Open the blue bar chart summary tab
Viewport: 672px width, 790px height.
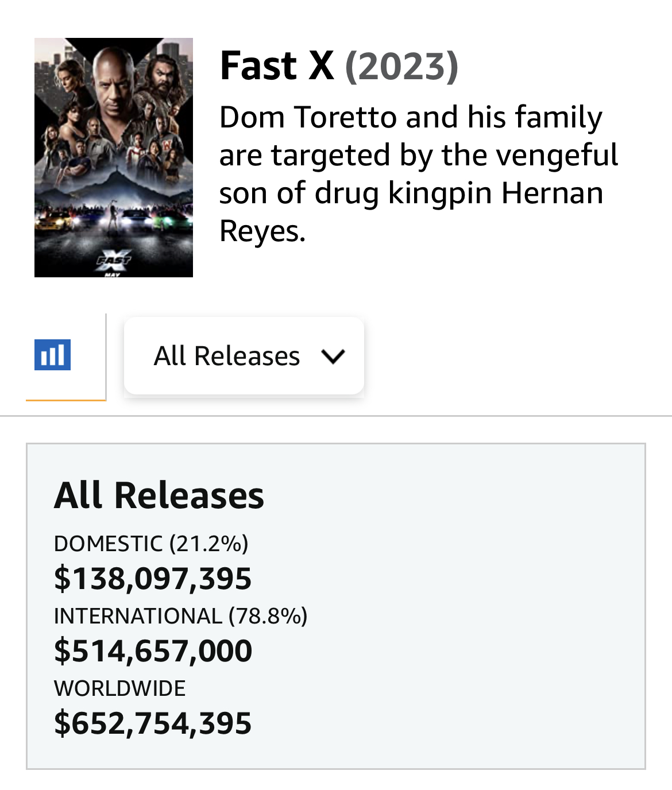[x=53, y=355]
